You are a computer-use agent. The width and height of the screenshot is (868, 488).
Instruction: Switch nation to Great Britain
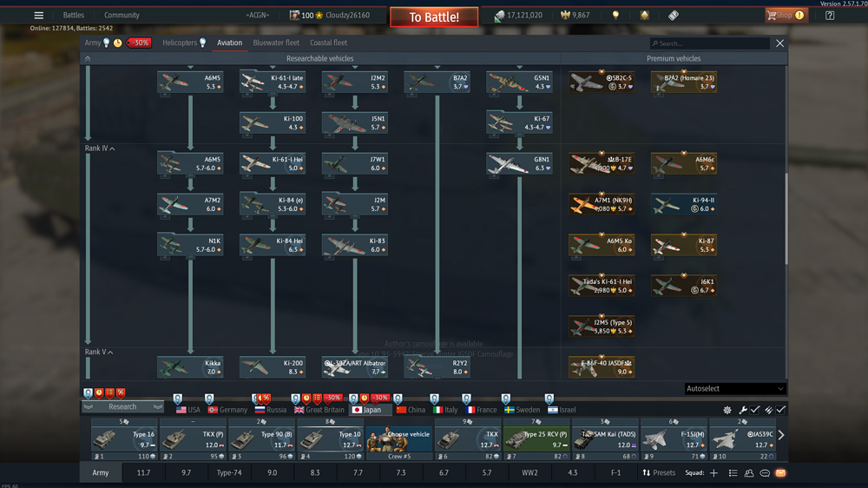point(319,410)
